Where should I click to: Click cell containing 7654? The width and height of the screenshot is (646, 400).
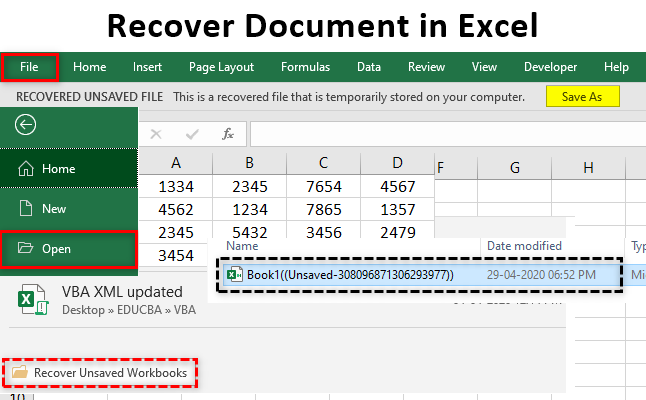tap(323, 187)
